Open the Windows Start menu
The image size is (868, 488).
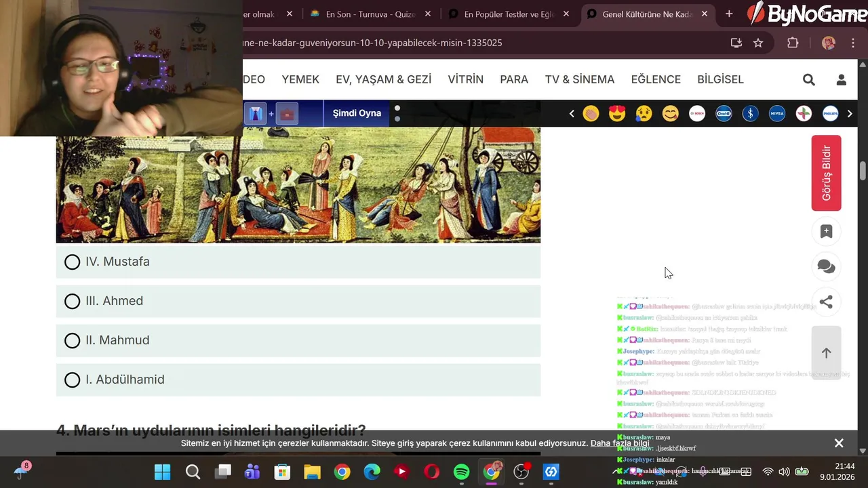162,472
